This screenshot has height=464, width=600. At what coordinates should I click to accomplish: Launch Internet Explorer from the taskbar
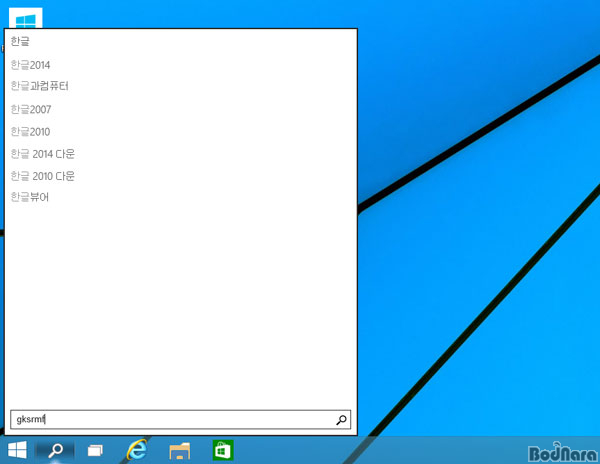pyautogui.click(x=137, y=449)
